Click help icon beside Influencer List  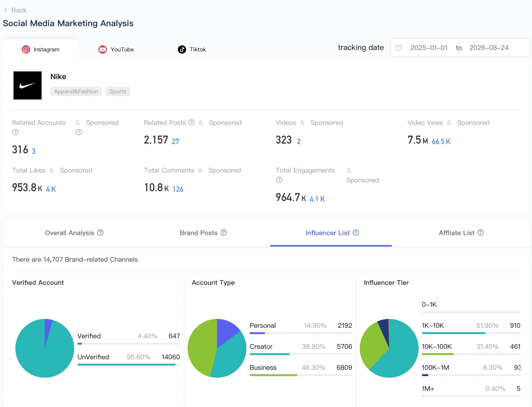356,233
